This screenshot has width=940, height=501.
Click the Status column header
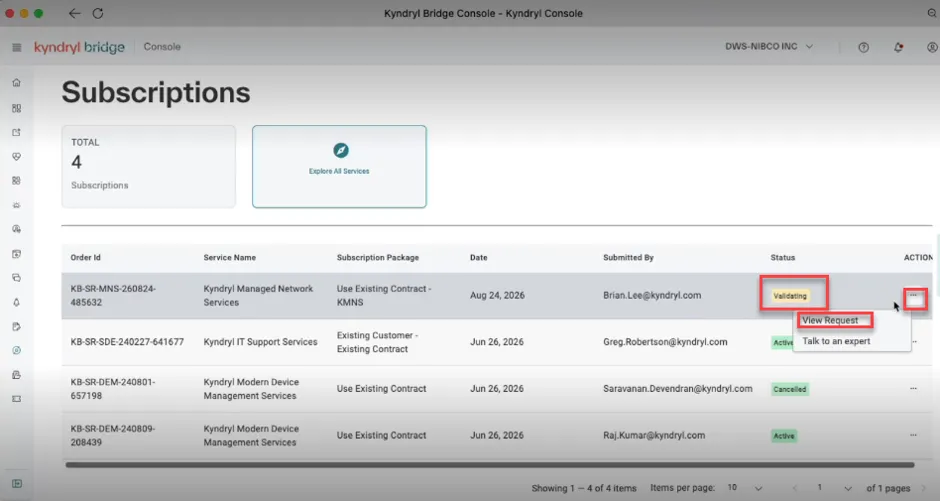783,258
